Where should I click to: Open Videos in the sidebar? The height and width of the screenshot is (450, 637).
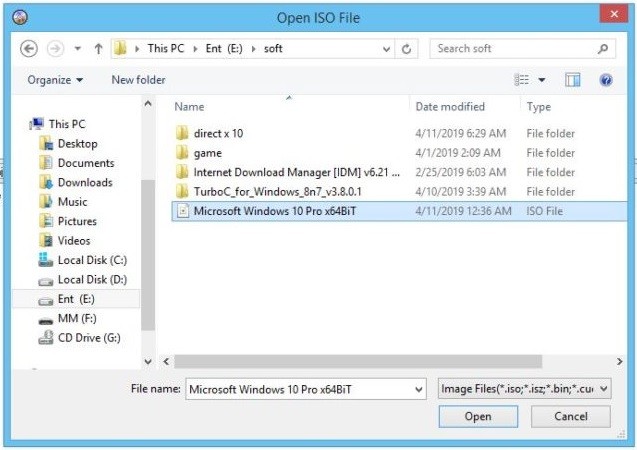[64, 241]
